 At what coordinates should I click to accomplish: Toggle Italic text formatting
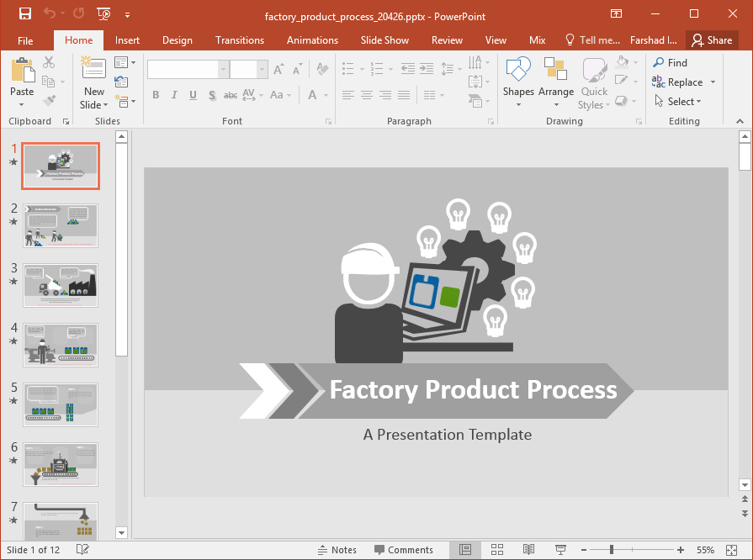[x=174, y=96]
